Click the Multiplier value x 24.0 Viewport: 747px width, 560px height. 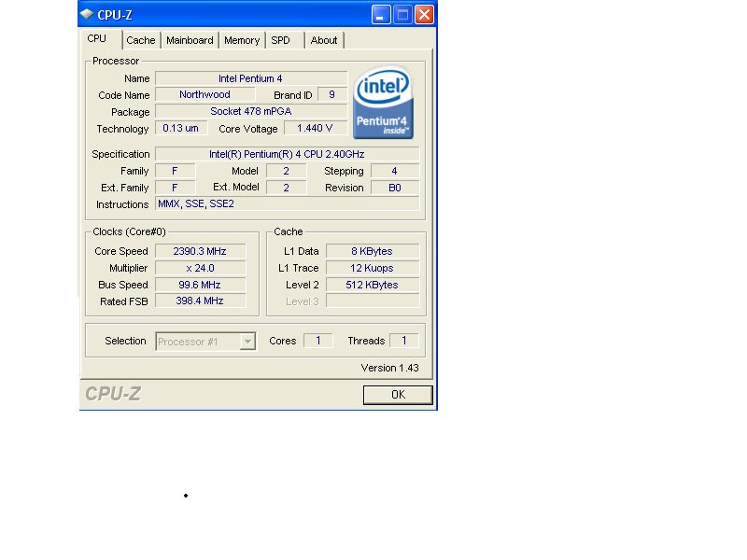coord(200,268)
